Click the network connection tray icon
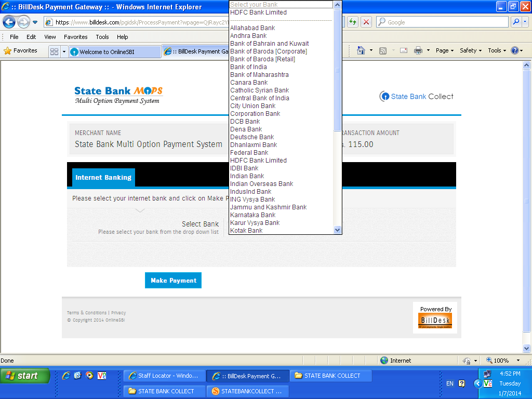Screen dimensions: 532x399 click(x=487, y=374)
